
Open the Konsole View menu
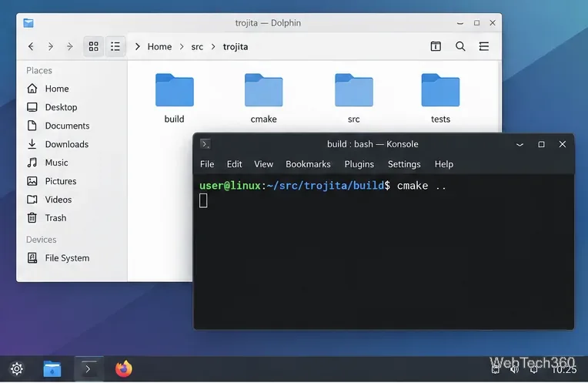coord(264,164)
